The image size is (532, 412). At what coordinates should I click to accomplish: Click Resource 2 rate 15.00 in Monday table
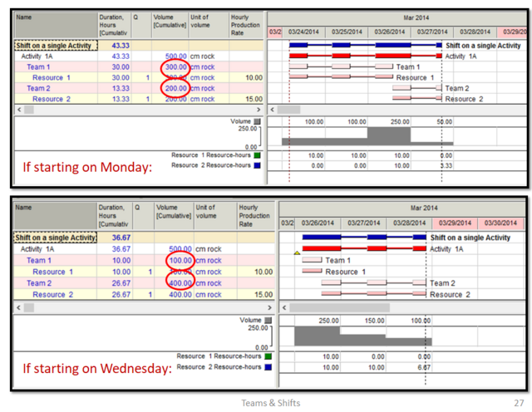point(254,99)
